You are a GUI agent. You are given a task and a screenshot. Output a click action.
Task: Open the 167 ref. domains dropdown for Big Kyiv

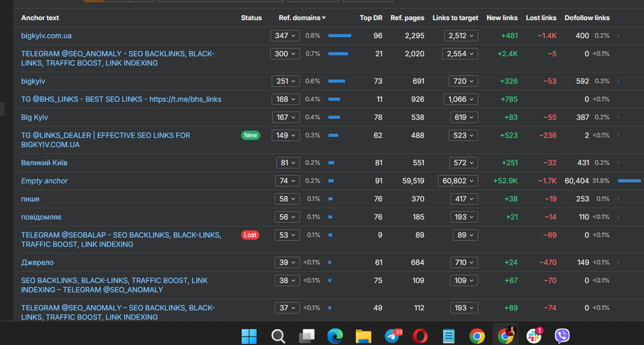[286, 117]
